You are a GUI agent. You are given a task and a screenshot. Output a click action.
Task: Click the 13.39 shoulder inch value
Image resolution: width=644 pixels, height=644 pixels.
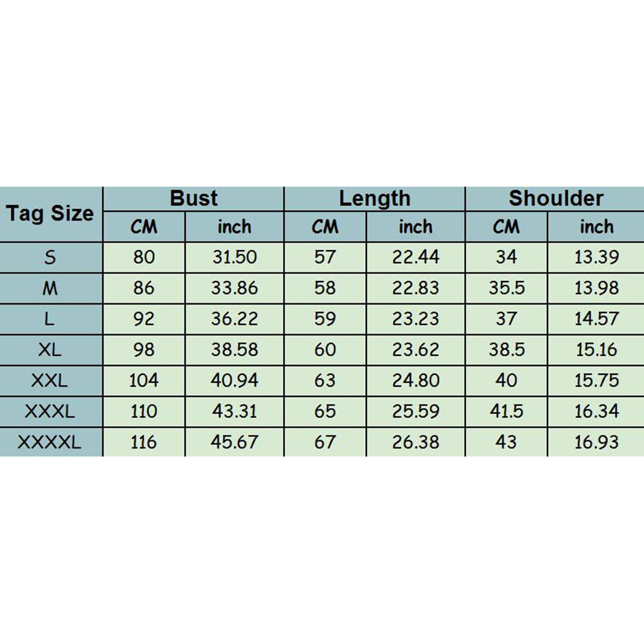[596, 257]
